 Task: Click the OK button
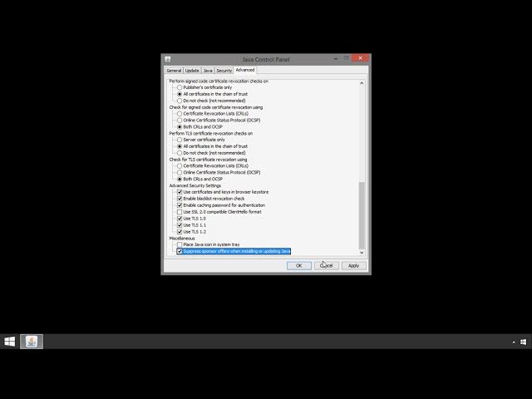tap(299, 266)
